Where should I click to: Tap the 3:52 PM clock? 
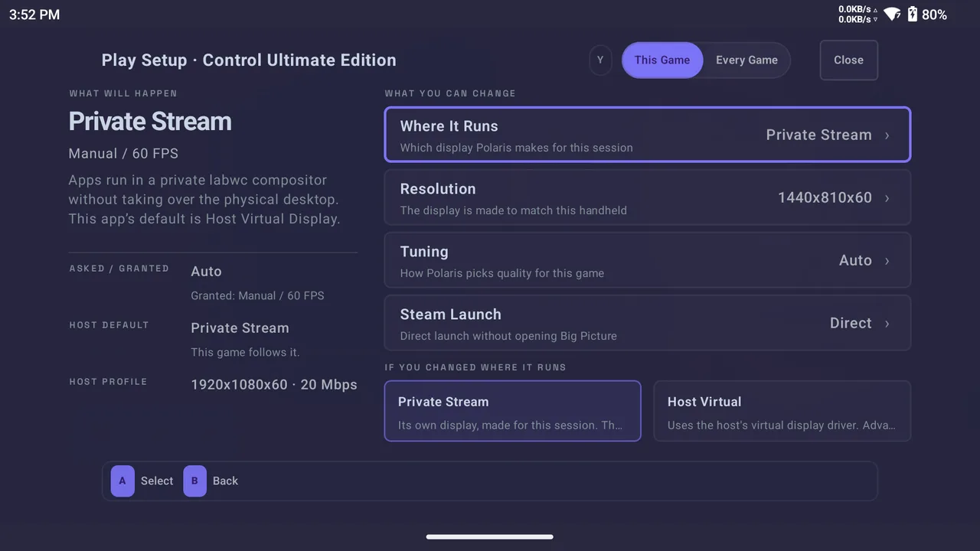pos(34,15)
